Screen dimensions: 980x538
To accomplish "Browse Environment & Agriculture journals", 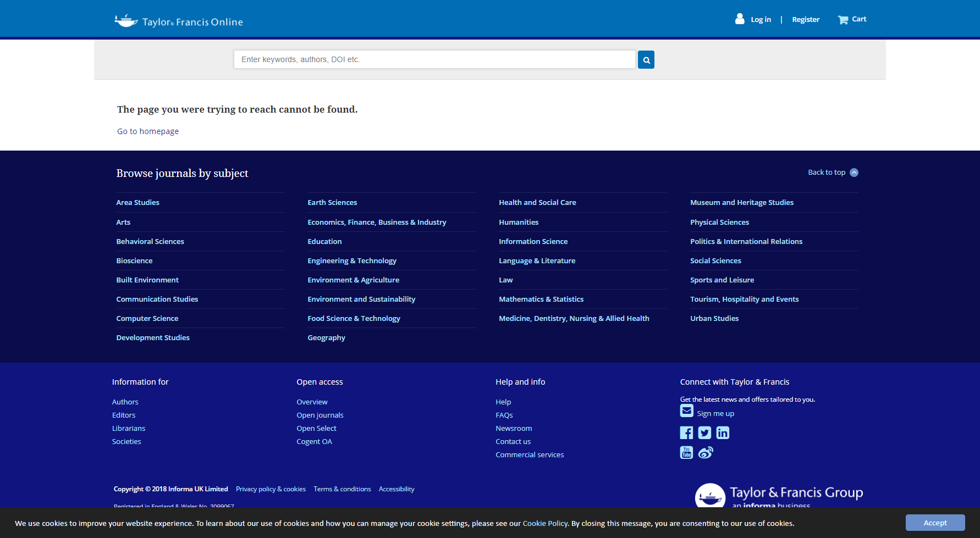I will click(354, 280).
